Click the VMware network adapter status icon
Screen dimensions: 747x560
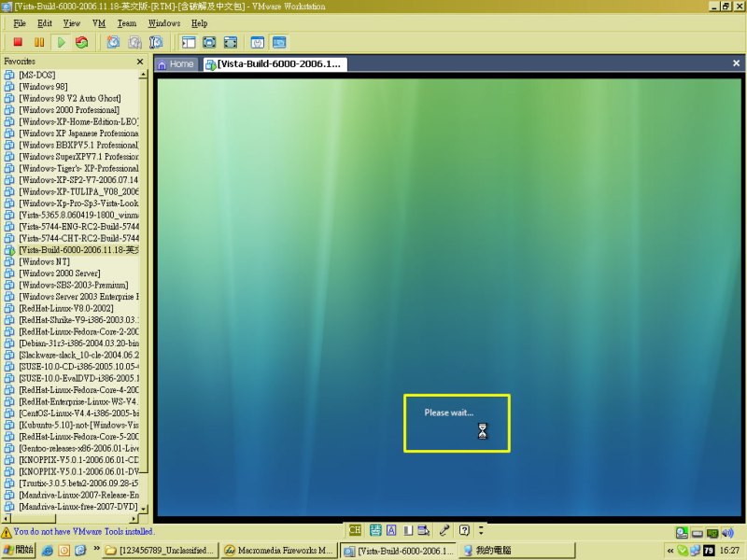click(x=712, y=533)
